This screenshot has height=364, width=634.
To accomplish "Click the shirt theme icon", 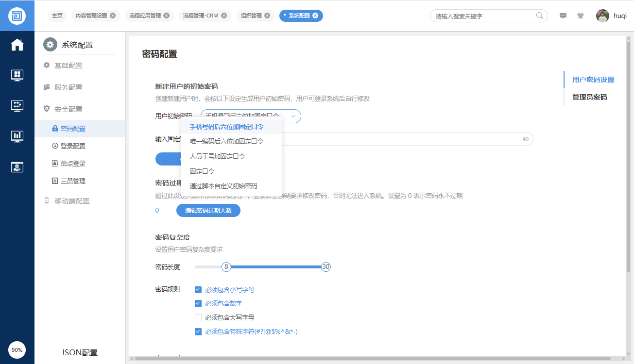I will (580, 16).
